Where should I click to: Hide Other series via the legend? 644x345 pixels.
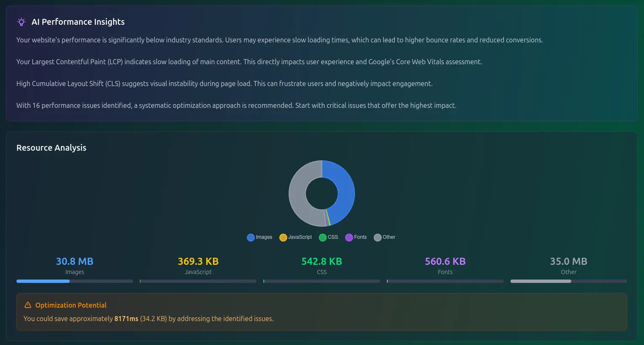click(384, 237)
